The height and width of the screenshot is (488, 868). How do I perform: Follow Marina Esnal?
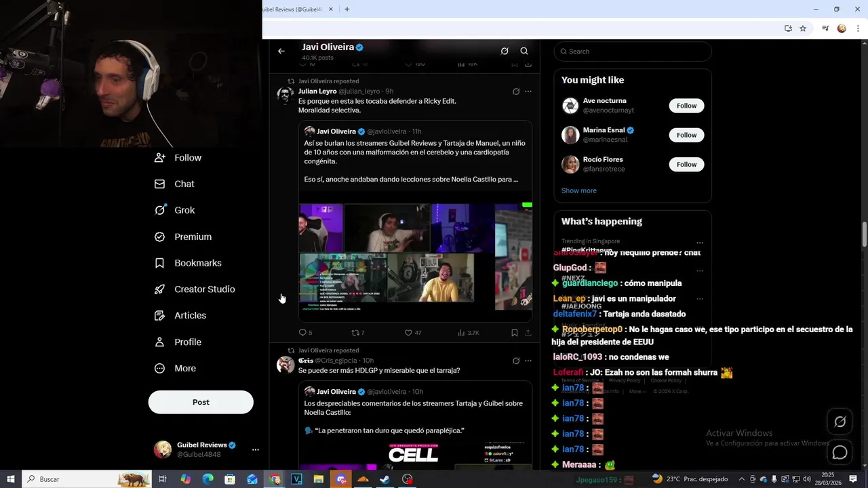tap(686, 135)
